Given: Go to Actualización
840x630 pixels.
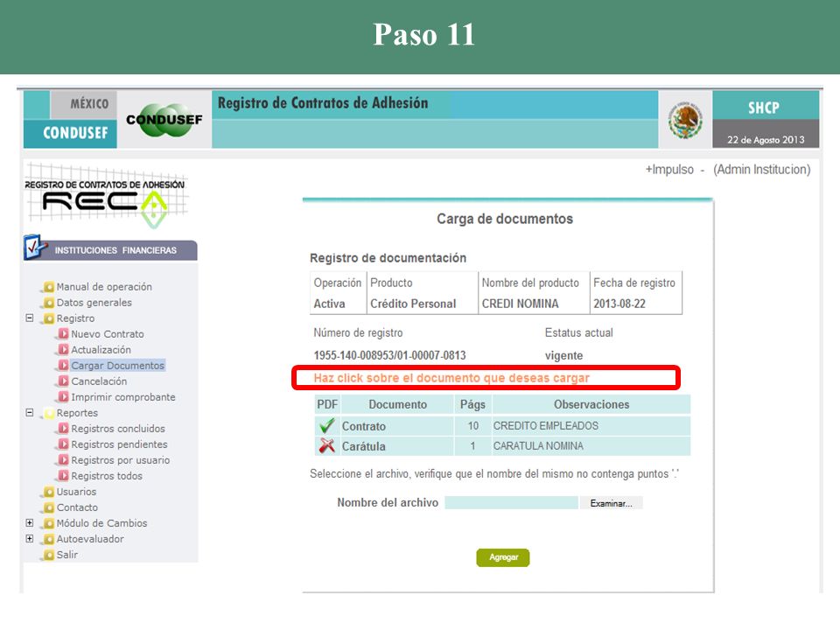Looking at the screenshot, I should click(x=101, y=350).
